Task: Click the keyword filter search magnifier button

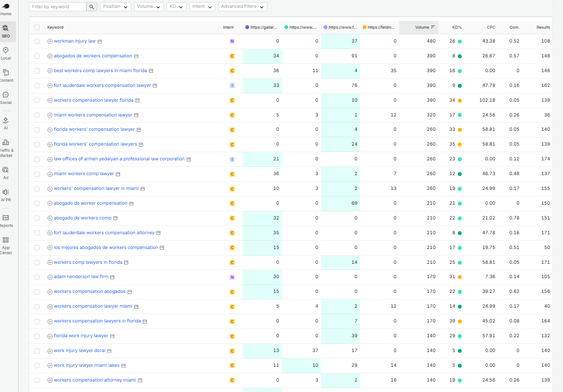Action: [x=92, y=7]
